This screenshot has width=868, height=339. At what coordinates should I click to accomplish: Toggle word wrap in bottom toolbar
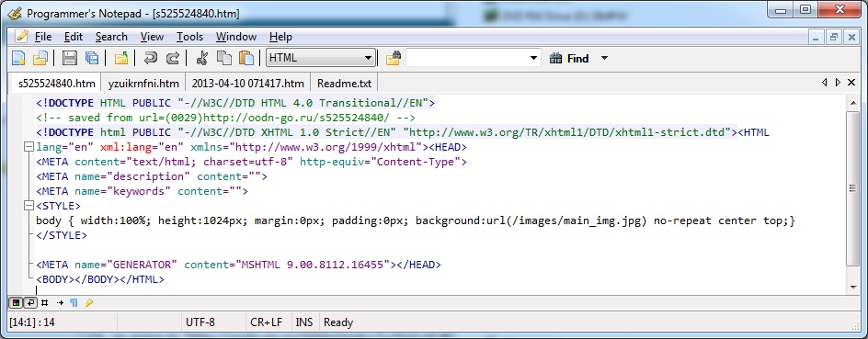tap(30, 302)
